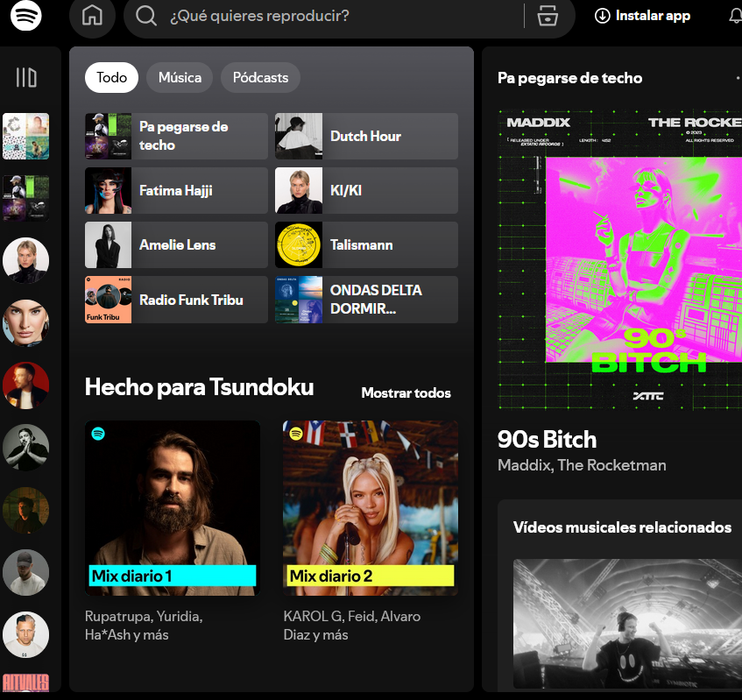Open notifications bell icon
This screenshot has height=700, width=742.
pyautogui.click(x=735, y=16)
